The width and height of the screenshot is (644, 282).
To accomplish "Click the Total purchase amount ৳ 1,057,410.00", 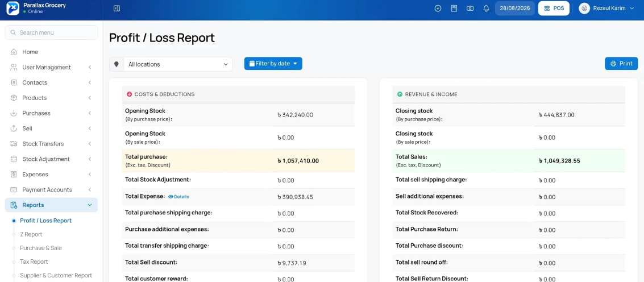I will coord(298,161).
